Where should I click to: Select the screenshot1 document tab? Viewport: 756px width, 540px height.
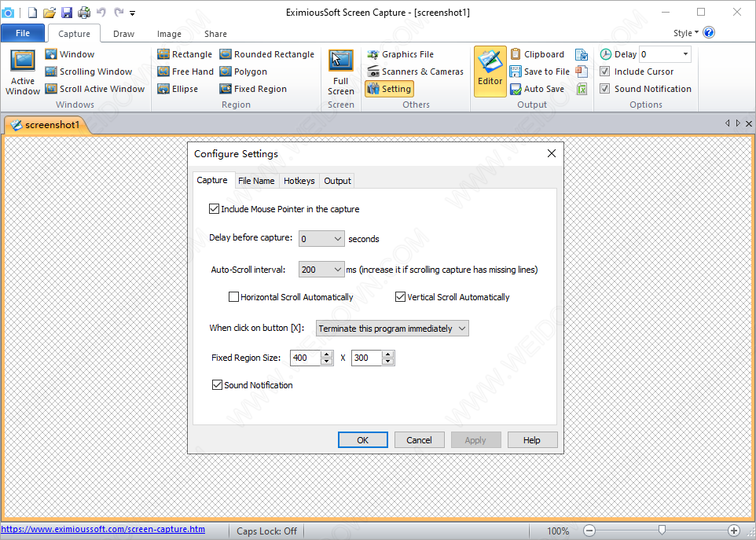tap(46, 125)
